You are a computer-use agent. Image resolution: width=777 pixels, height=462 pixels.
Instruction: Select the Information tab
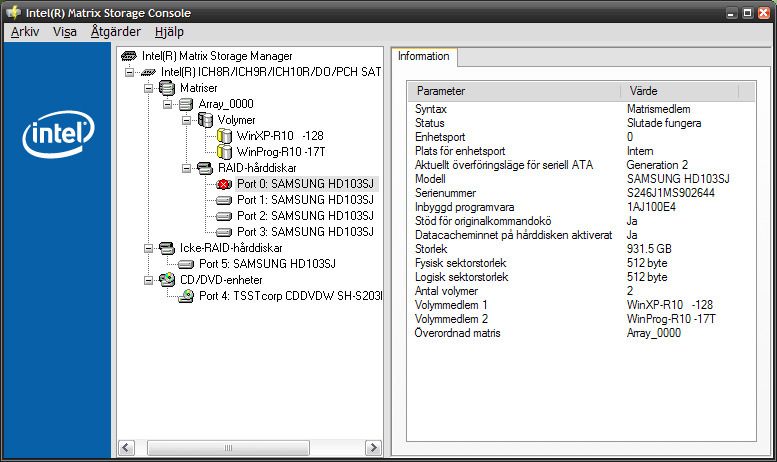[x=423, y=57]
